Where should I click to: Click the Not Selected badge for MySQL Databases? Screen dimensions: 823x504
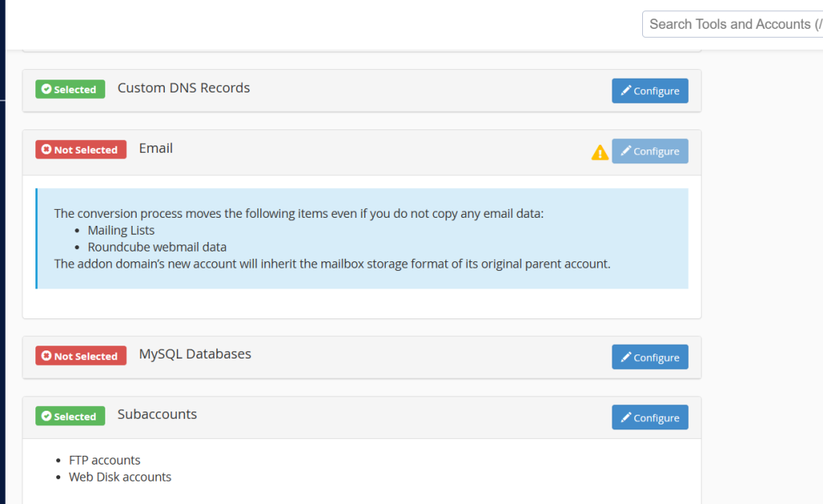(81, 356)
